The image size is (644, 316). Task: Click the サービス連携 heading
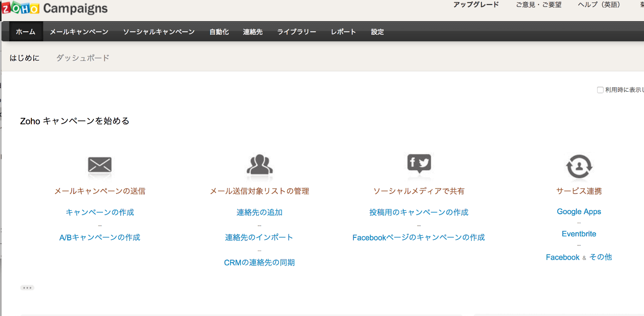click(579, 191)
